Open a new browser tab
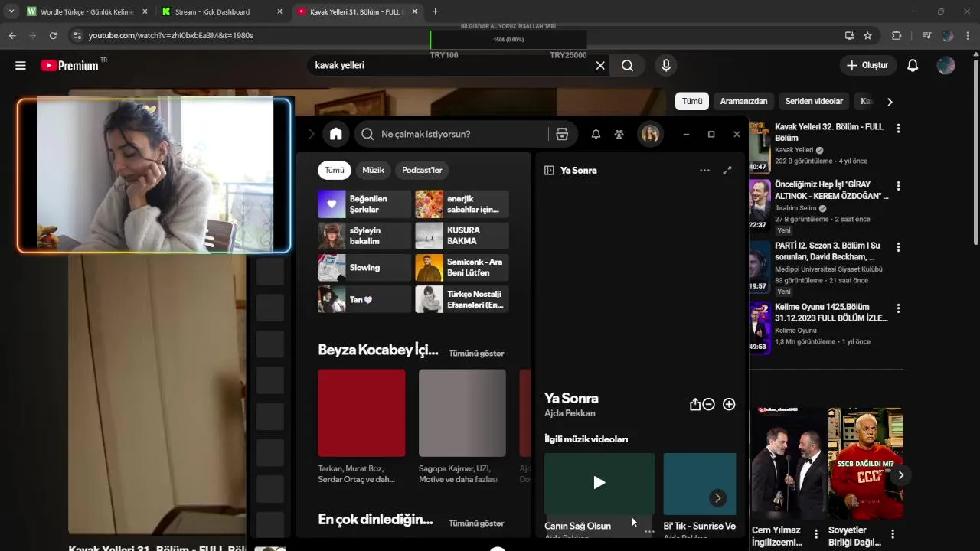Viewport: 980px width, 551px height. click(x=436, y=11)
